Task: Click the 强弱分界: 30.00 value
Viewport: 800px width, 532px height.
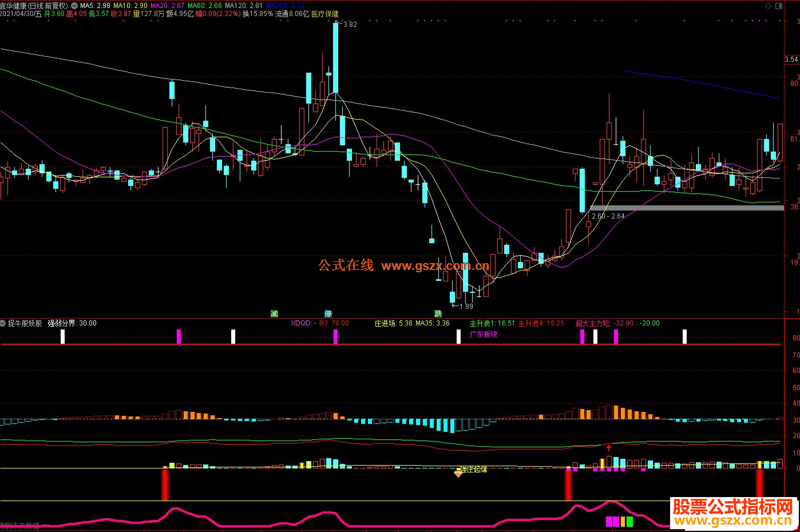Action: coord(72,323)
